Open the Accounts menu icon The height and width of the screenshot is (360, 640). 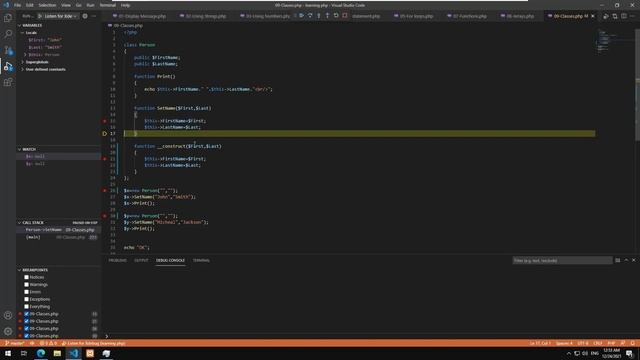8,315
